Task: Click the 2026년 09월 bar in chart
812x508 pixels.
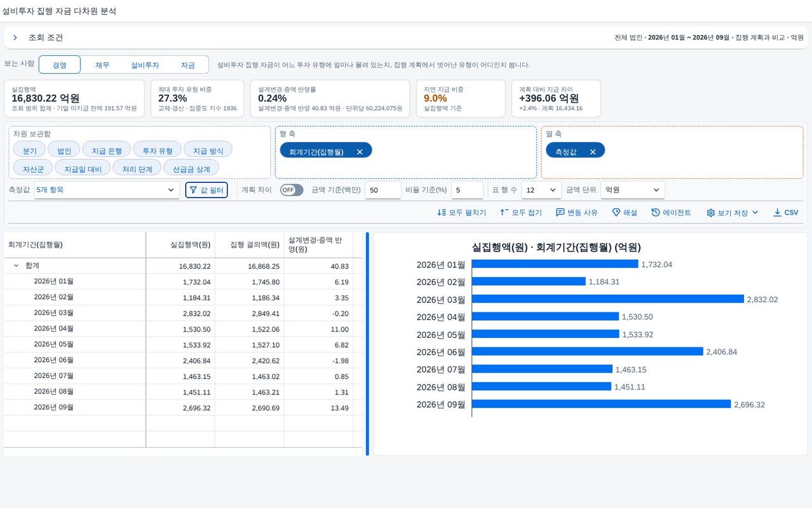Action: pyautogui.click(x=601, y=404)
